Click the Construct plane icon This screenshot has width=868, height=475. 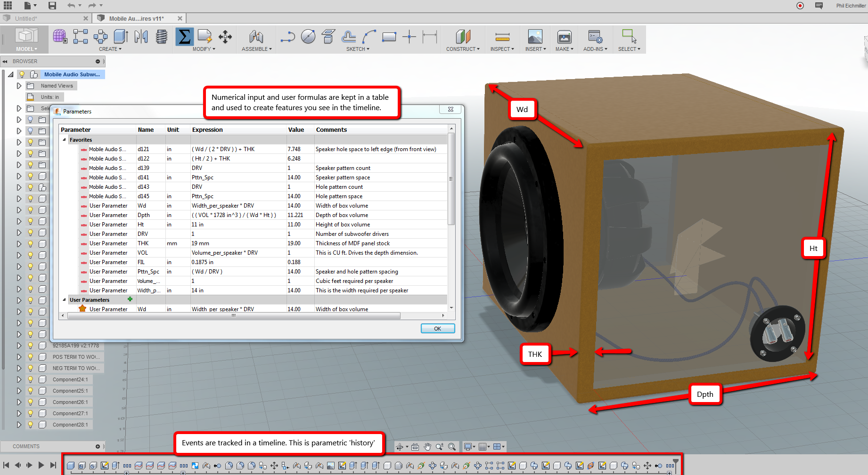click(x=463, y=36)
